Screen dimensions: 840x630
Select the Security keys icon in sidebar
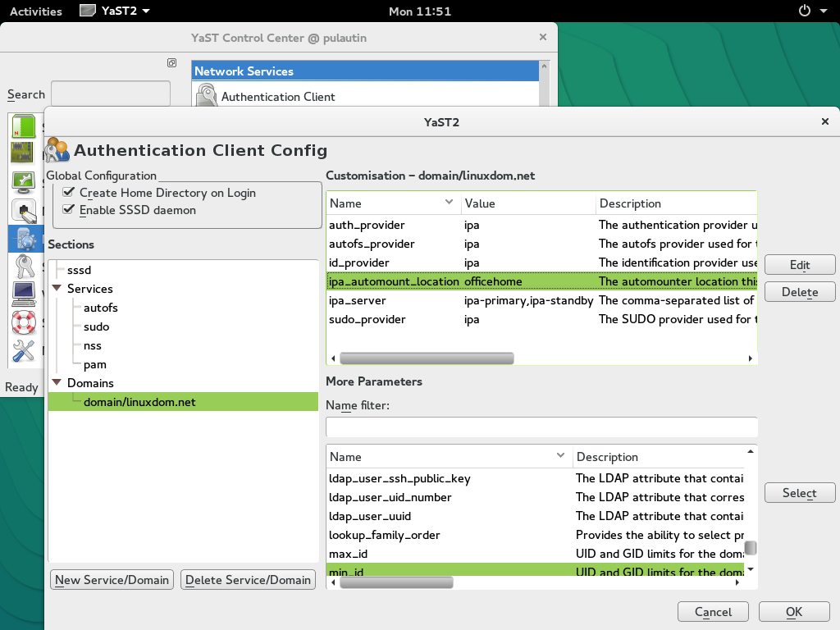25,267
